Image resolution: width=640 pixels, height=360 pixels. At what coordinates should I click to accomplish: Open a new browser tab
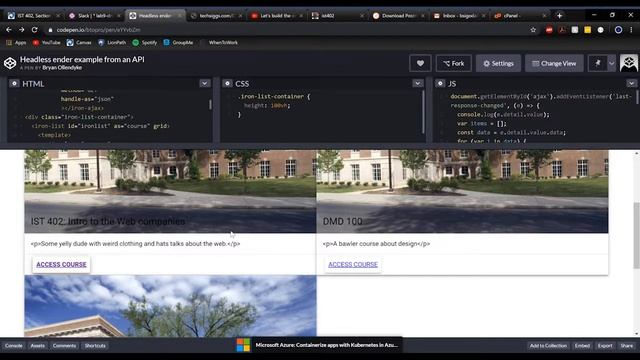560,16
